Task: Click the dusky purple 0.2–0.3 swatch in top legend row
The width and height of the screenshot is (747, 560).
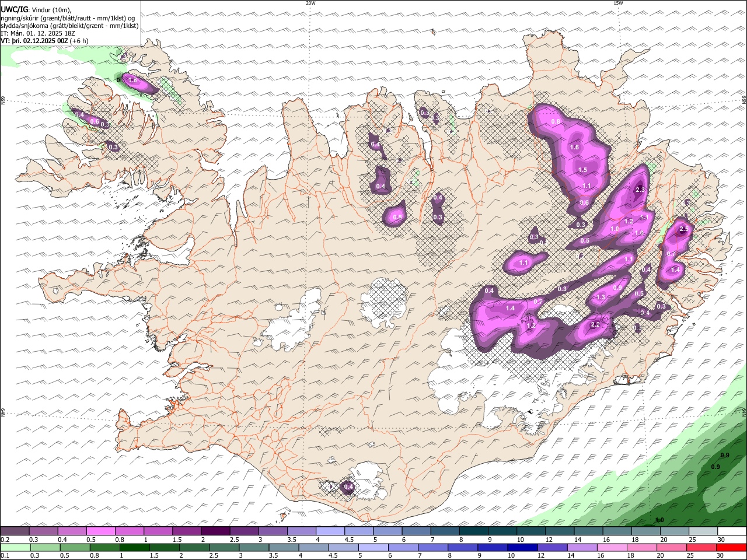Action: 15,531
